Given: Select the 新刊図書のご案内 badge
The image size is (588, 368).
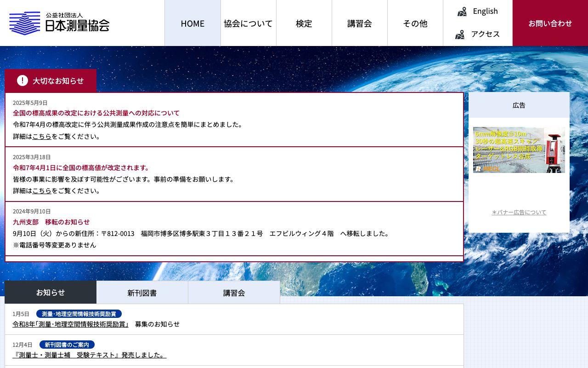Looking at the screenshot, I should point(67,345).
